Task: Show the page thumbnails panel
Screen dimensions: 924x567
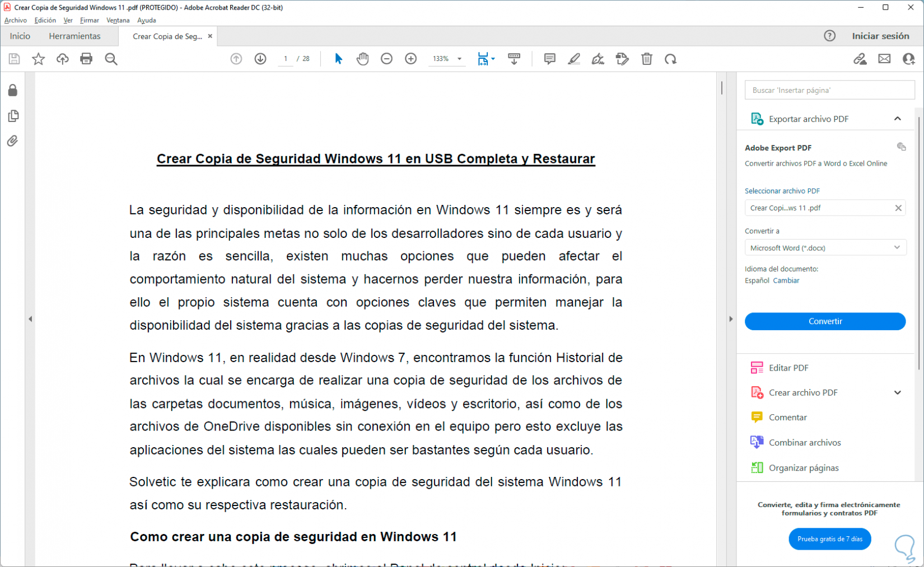Action: [x=13, y=116]
